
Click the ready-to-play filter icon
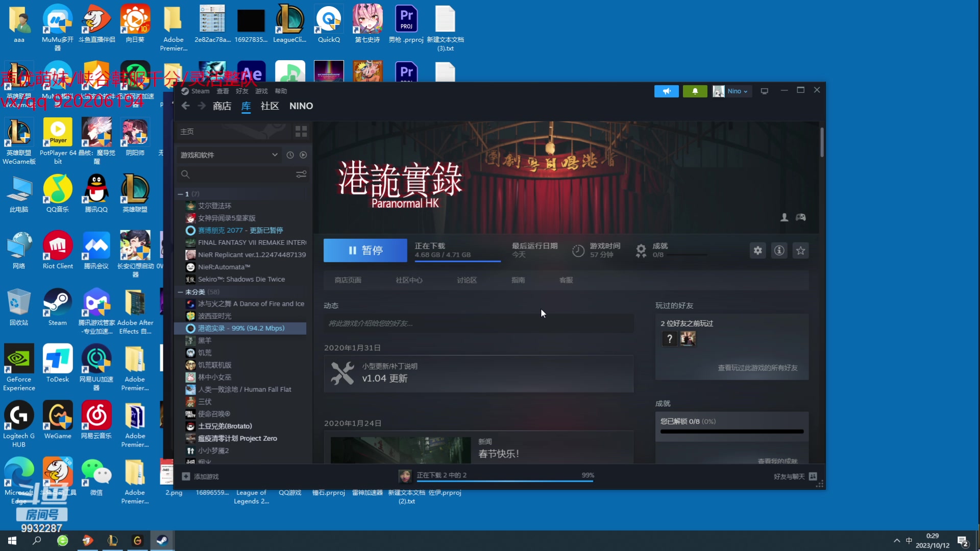click(303, 155)
